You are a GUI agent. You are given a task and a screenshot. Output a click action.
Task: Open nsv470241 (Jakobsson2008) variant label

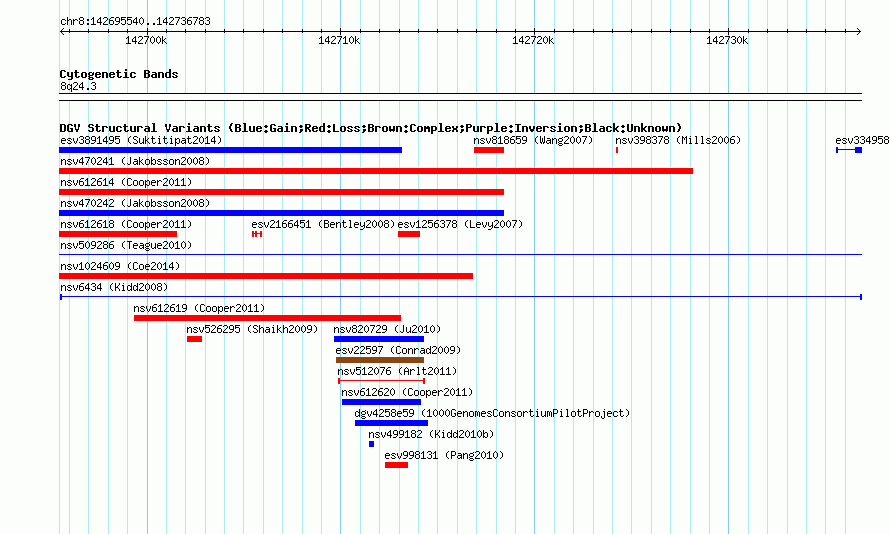[135, 161]
